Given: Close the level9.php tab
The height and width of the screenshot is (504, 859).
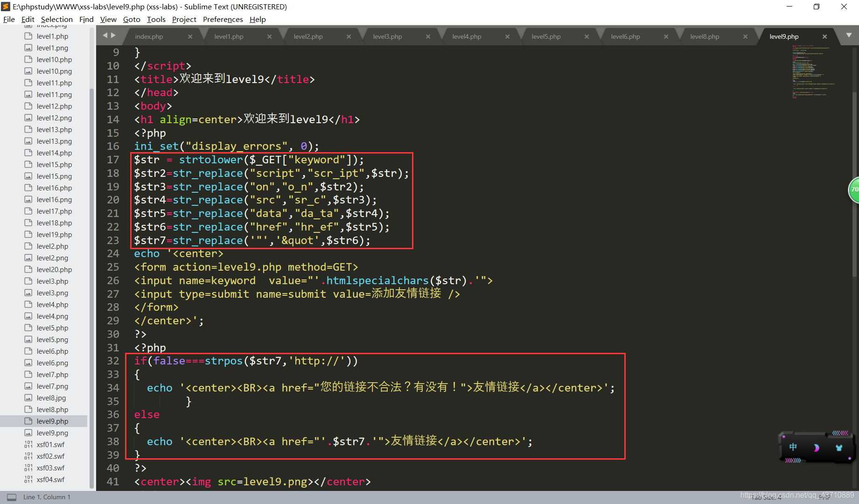Looking at the screenshot, I should pyautogui.click(x=824, y=36).
